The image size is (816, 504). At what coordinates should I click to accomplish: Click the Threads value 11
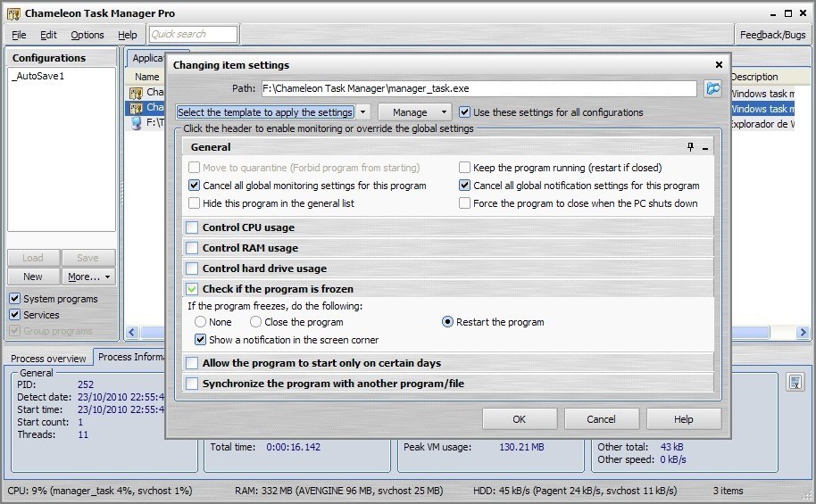pyautogui.click(x=83, y=434)
